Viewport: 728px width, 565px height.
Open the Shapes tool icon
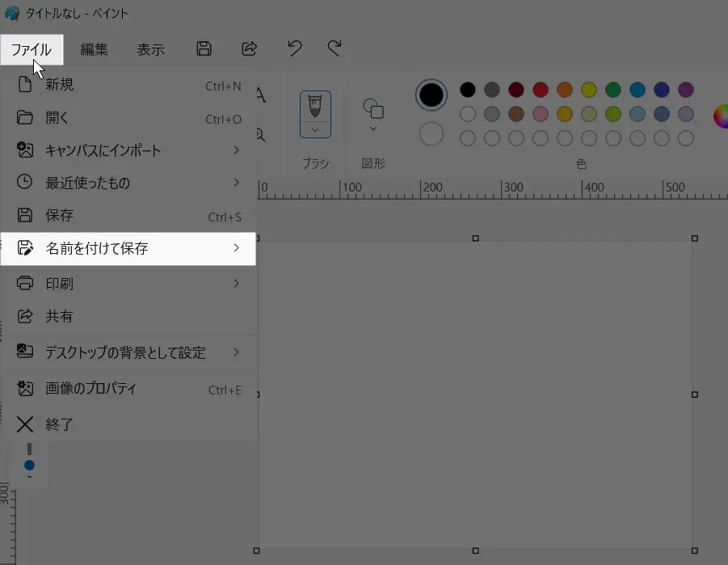point(373,108)
